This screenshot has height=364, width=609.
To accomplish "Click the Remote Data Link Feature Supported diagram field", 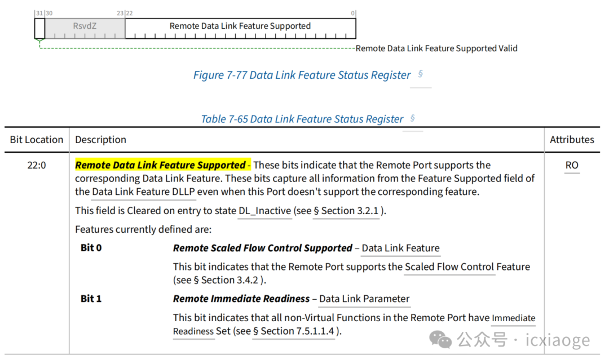I will (x=240, y=26).
